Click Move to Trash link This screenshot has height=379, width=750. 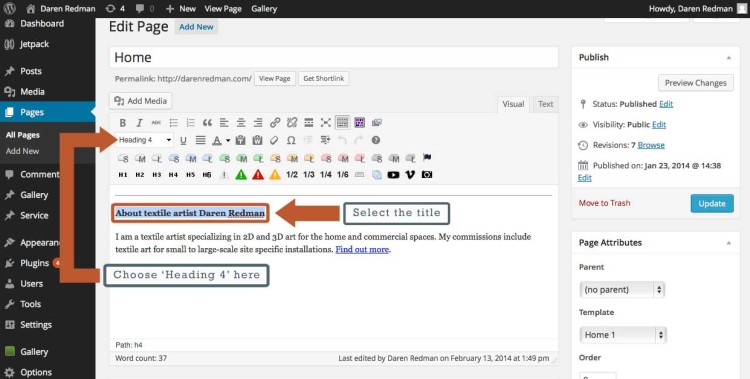[x=604, y=203]
